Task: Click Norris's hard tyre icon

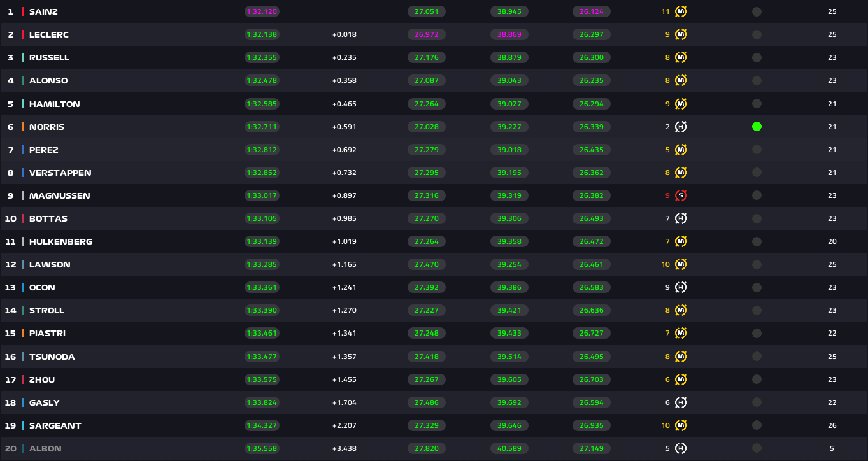Action: pos(681,127)
